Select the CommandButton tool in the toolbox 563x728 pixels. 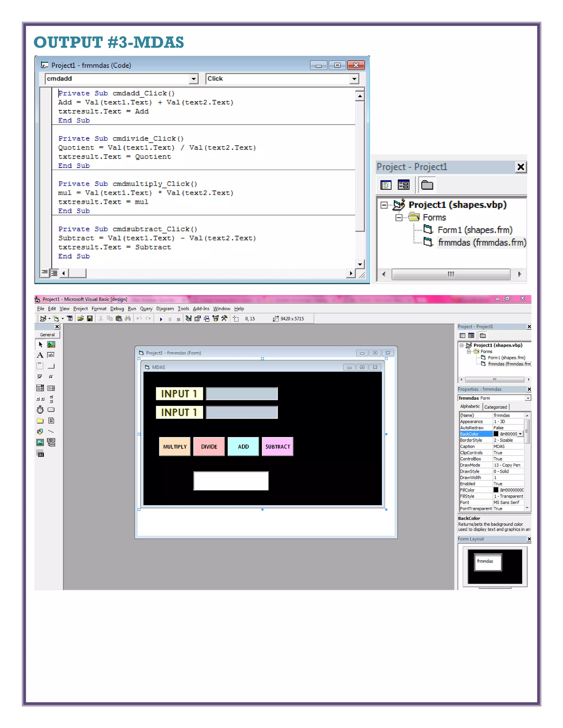(51, 366)
